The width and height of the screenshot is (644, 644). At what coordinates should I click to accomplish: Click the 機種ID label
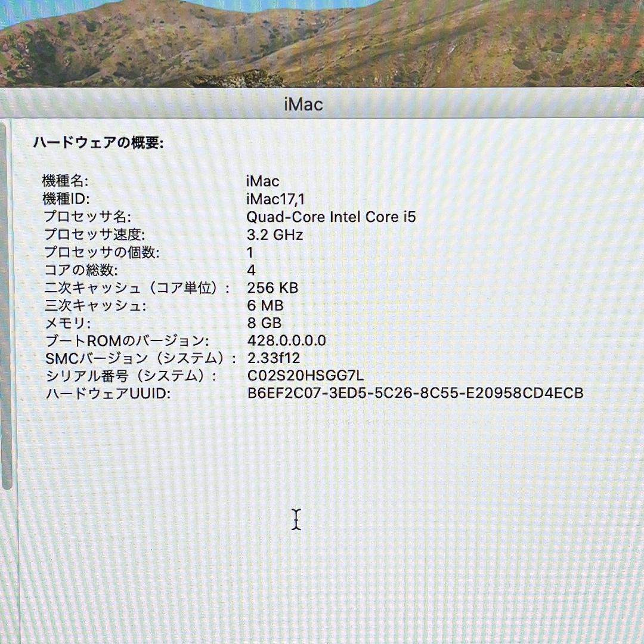pyautogui.click(x=66, y=199)
